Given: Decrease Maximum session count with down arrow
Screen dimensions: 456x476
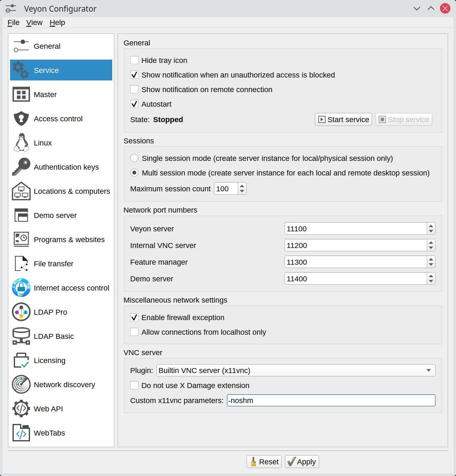Looking at the screenshot, I should point(242,191).
